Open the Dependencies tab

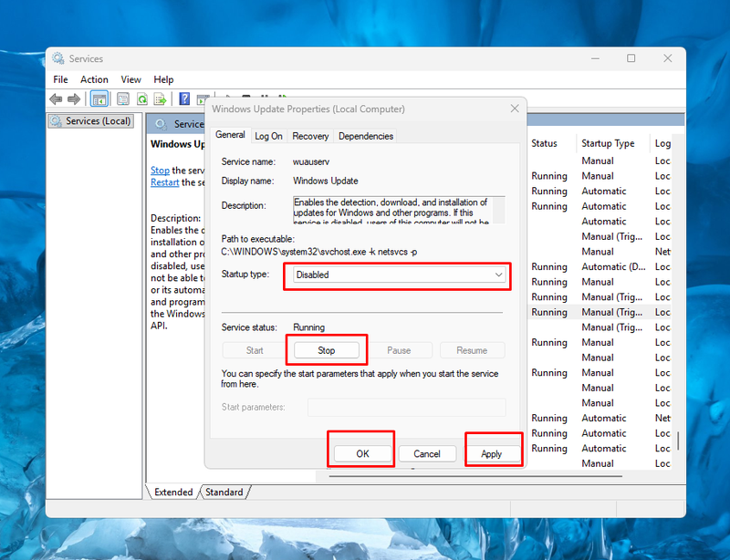point(366,136)
